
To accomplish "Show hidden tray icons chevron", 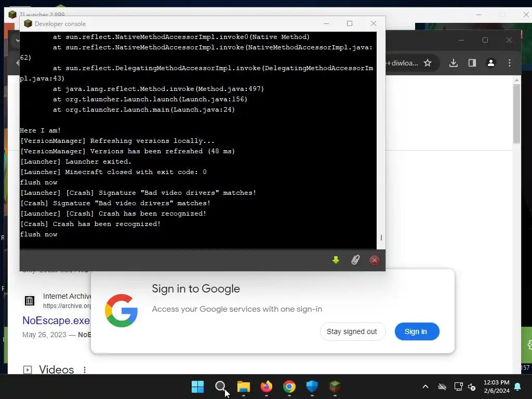I will pyautogui.click(x=425, y=387).
